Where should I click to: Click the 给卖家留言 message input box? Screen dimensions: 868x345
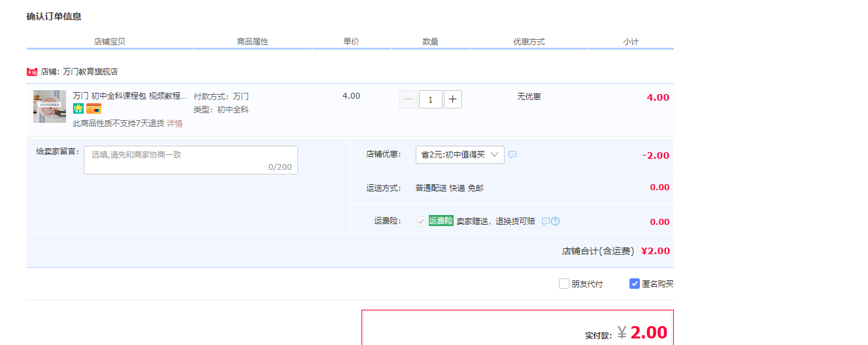click(191, 160)
